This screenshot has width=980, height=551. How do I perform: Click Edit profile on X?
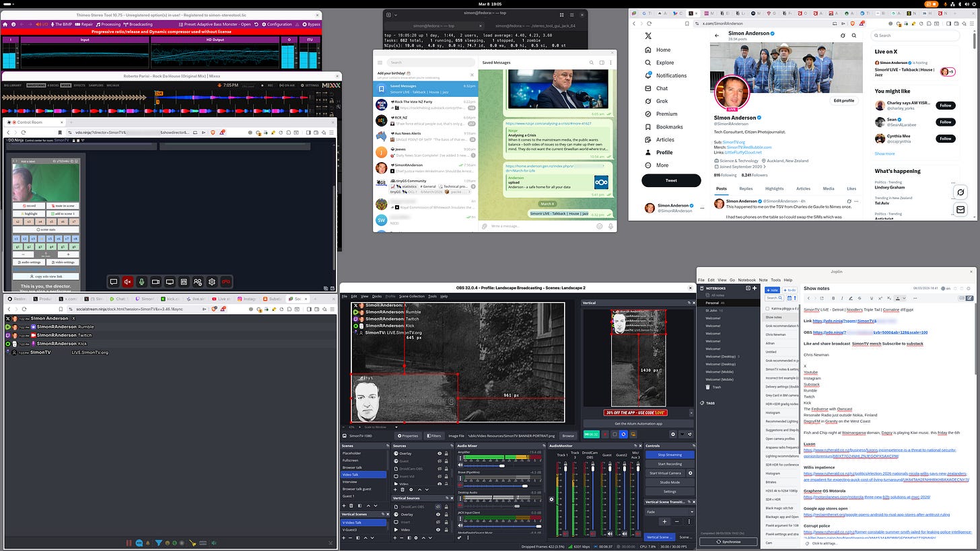tap(843, 100)
